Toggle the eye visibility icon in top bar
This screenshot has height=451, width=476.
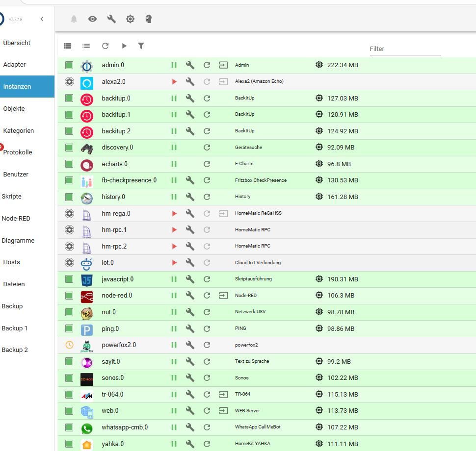[93, 19]
